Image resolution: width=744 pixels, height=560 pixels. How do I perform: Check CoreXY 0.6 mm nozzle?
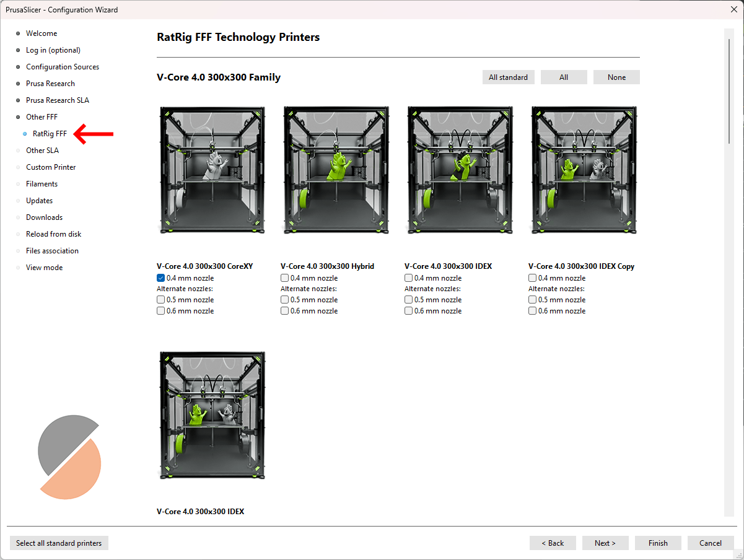(161, 311)
